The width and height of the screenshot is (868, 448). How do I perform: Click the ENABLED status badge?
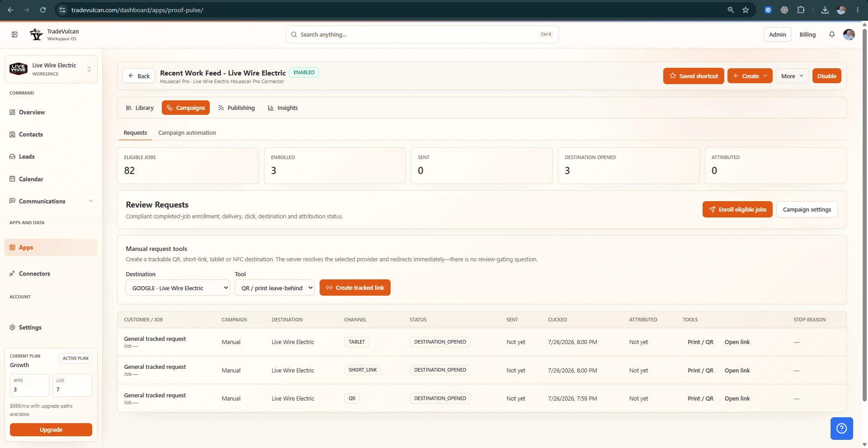[304, 72]
